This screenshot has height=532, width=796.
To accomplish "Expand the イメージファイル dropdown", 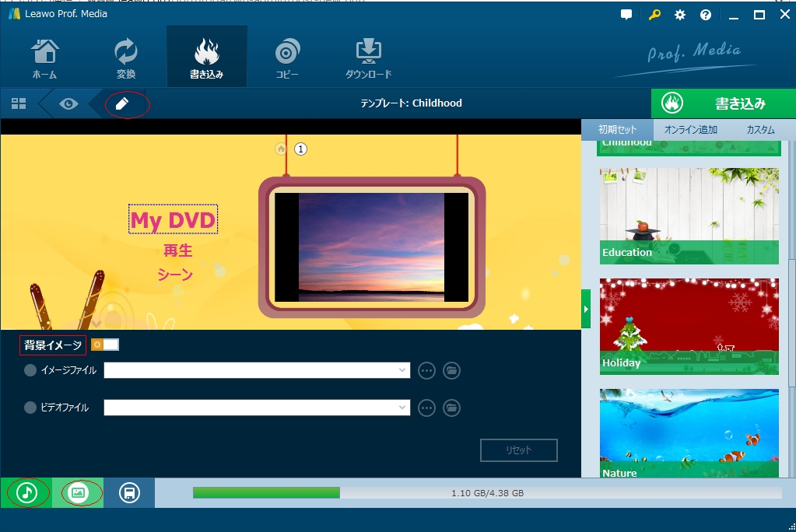I will pyautogui.click(x=402, y=370).
